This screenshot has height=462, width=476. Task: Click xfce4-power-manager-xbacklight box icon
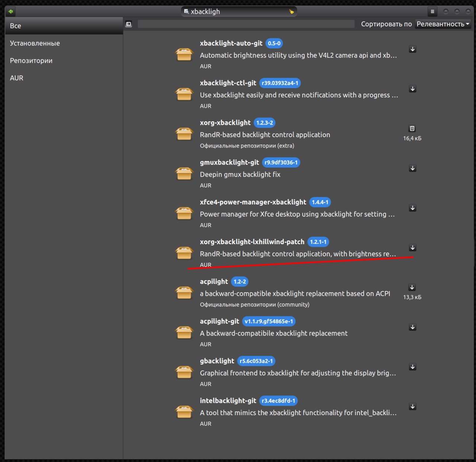coord(184,214)
